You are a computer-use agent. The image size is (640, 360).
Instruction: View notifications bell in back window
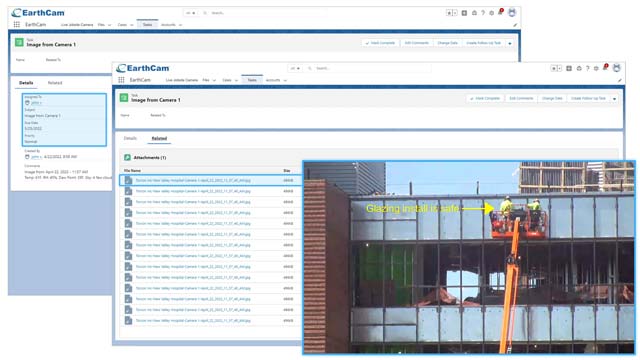[501, 12]
